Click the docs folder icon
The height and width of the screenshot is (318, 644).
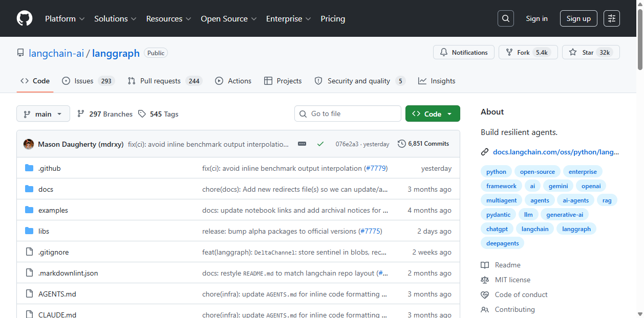tap(29, 189)
